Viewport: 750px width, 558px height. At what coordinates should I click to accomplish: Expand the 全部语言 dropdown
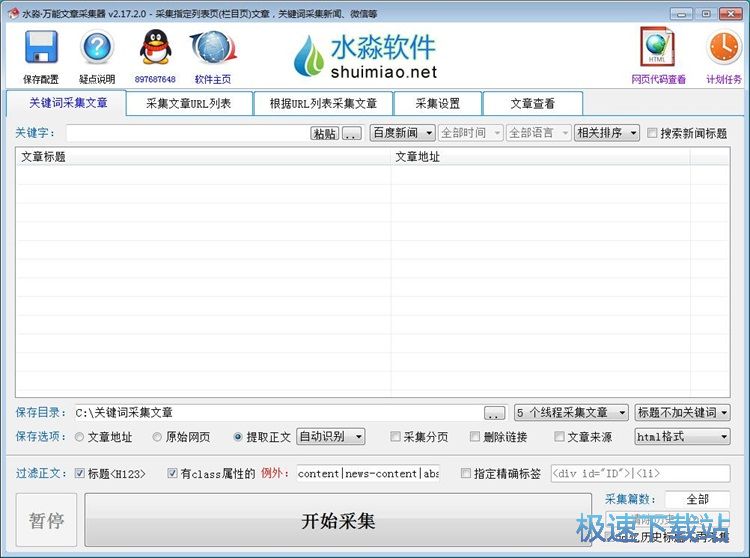click(x=539, y=132)
